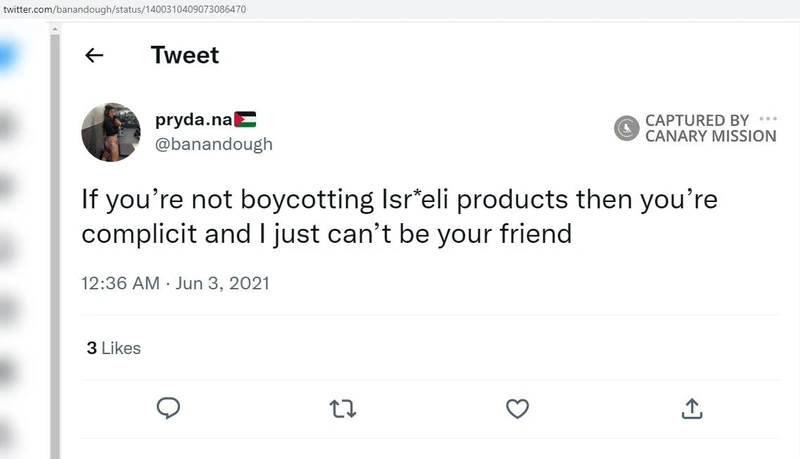
Task: Click the Tweet page heading
Action: pos(185,55)
